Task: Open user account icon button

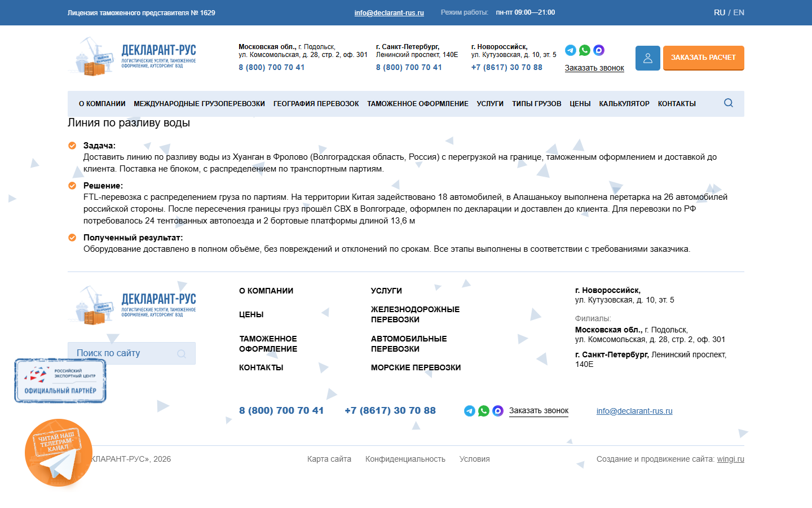Action: click(x=648, y=58)
